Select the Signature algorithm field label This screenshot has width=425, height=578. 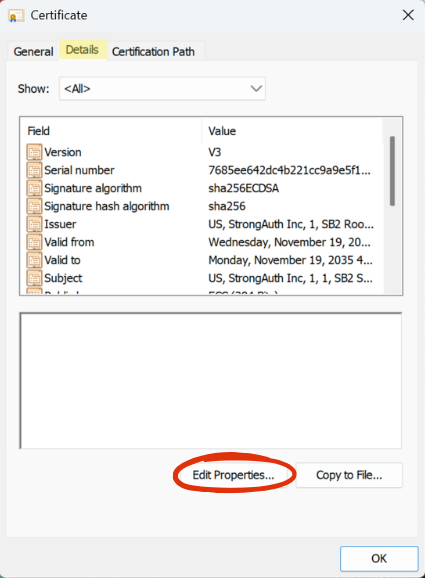[93, 188]
